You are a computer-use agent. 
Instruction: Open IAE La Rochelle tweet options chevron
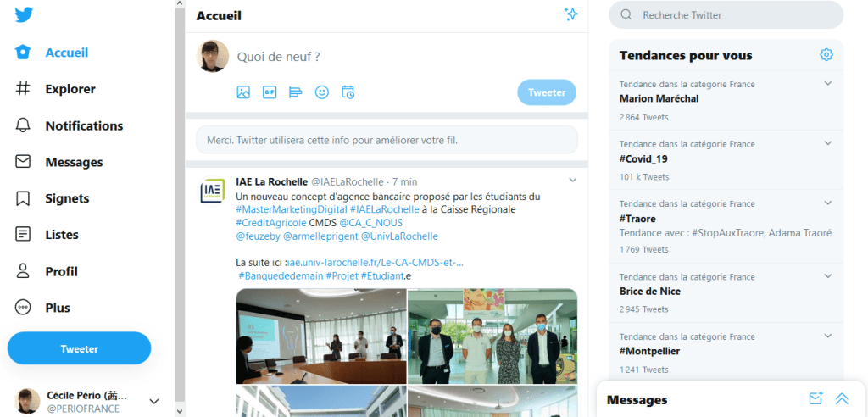tap(573, 180)
